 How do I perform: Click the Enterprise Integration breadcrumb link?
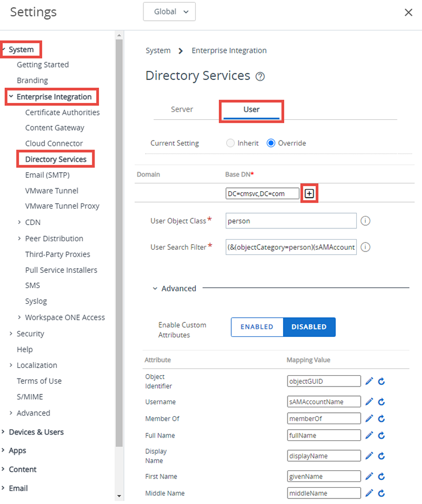coord(229,51)
